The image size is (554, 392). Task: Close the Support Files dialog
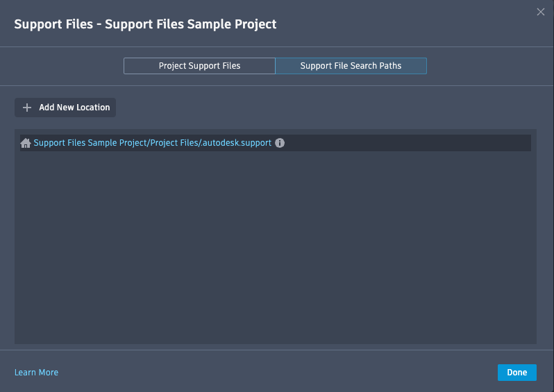[541, 12]
